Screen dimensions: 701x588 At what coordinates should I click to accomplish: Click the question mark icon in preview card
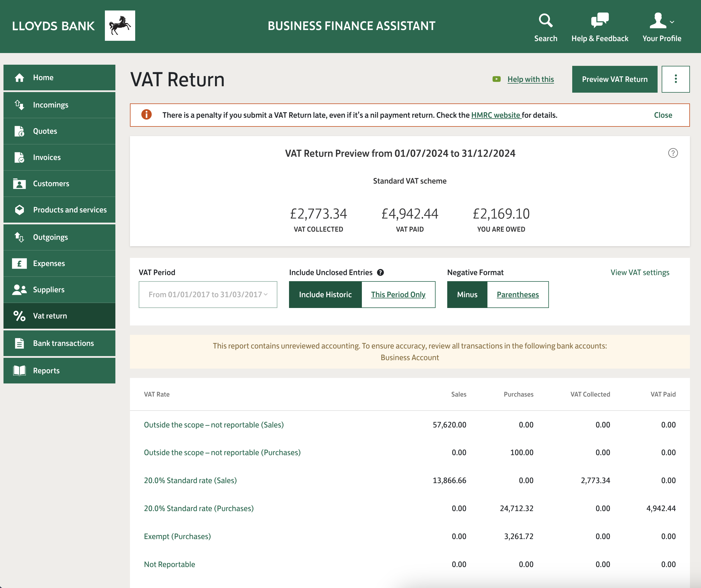673,153
